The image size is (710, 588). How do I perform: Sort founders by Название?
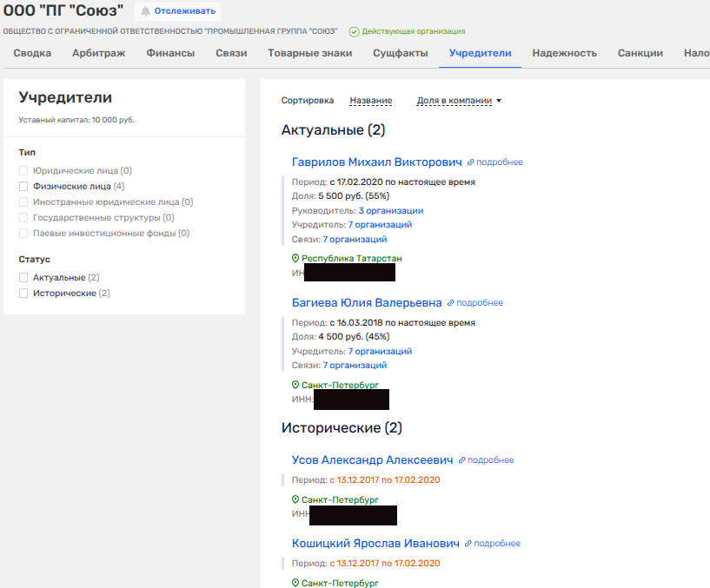tap(370, 101)
